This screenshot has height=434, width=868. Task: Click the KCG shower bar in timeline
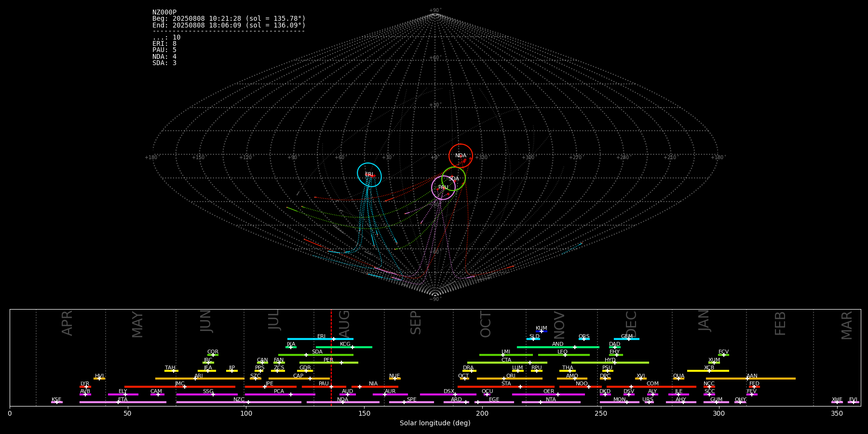pyautogui.click(x=344, y=347)
